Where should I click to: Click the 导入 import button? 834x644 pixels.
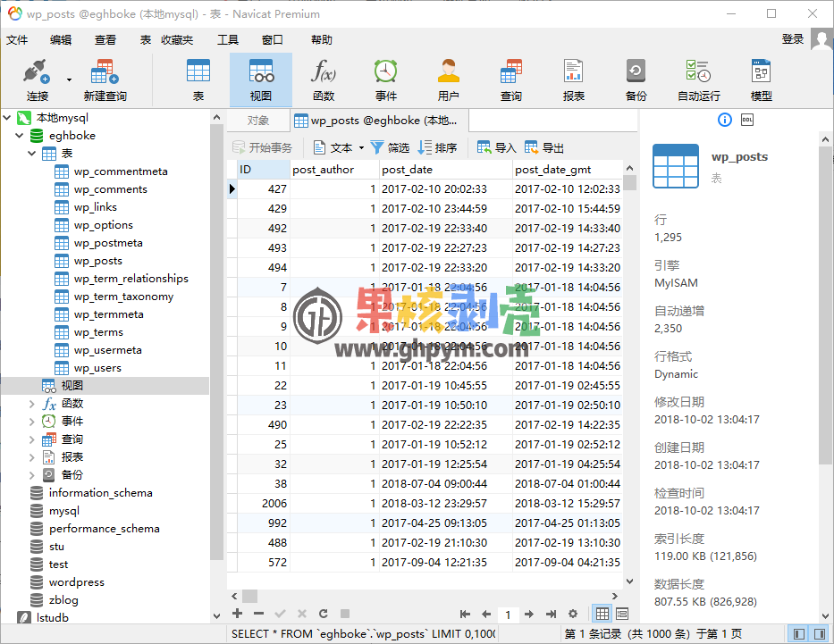click(497, 147)
